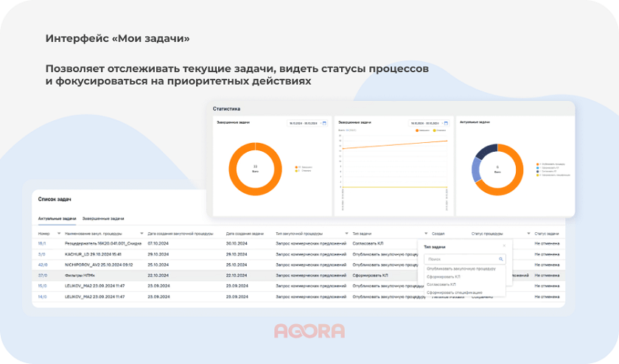619x364 pixels.
Task: Click filter icon on the «Тип задачи» column
Action: (425, 232)
